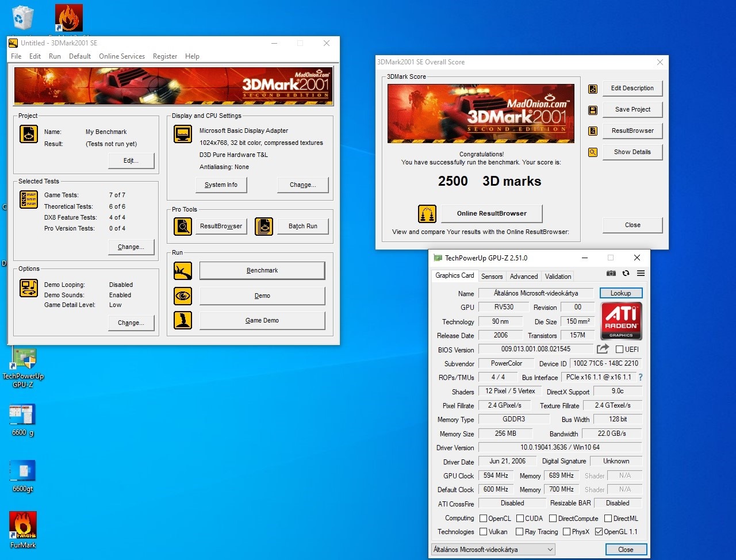Click Change... in the Options group

click(131, 323)
